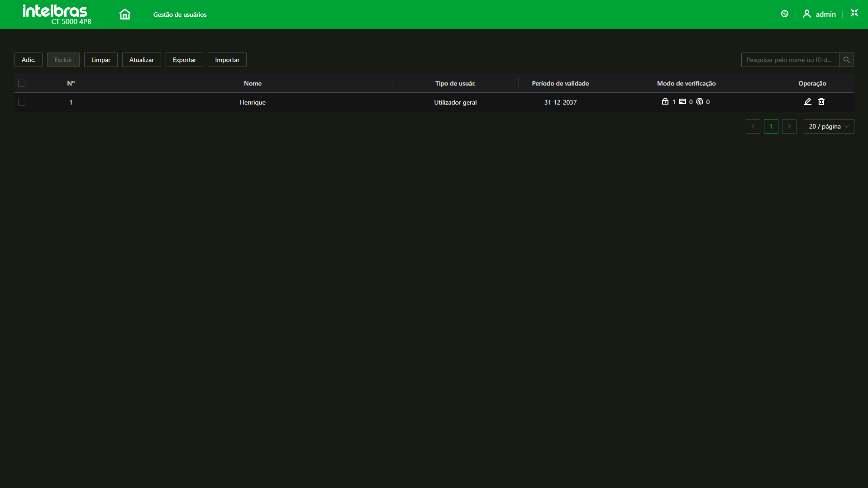Go to next page with right chevron
This screenshot has height=488, width=868.
pos(789,126)
